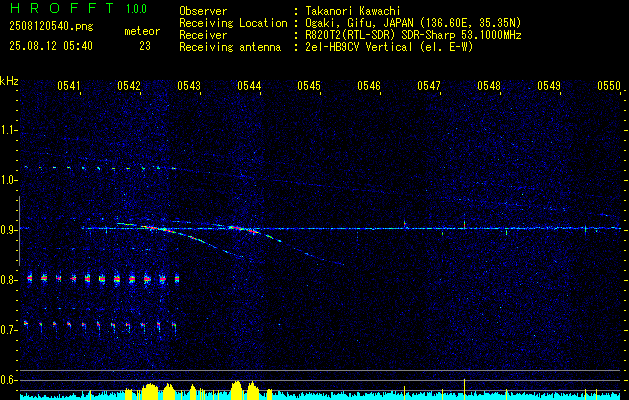Click the 0547 time marker
629x400 pixels.
pyautogui.click(x=429, y=86)
